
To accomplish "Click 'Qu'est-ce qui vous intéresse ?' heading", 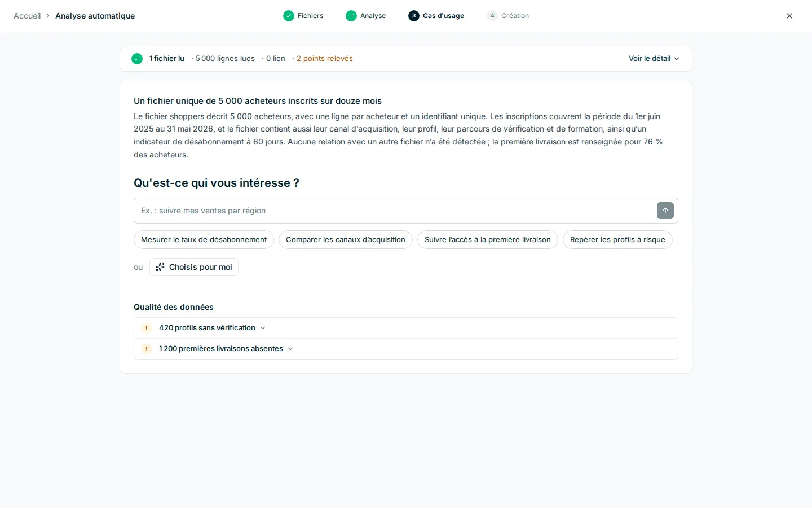I will (217, 183).
